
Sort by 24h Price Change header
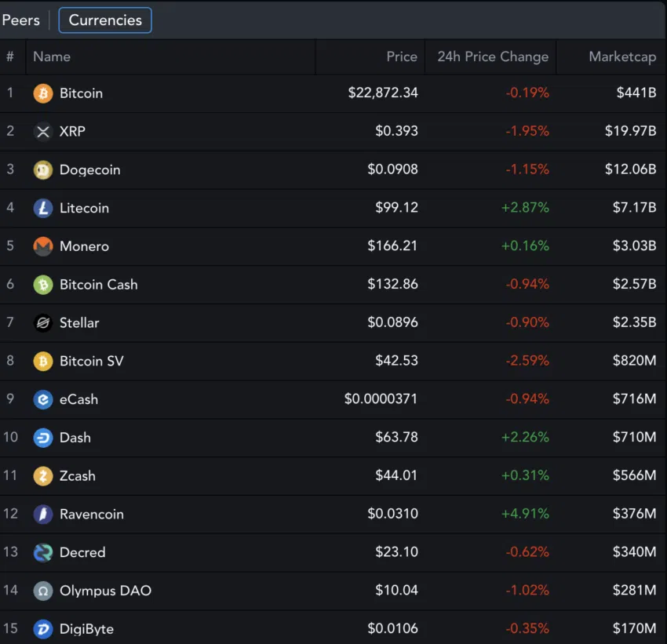(492, 57)
